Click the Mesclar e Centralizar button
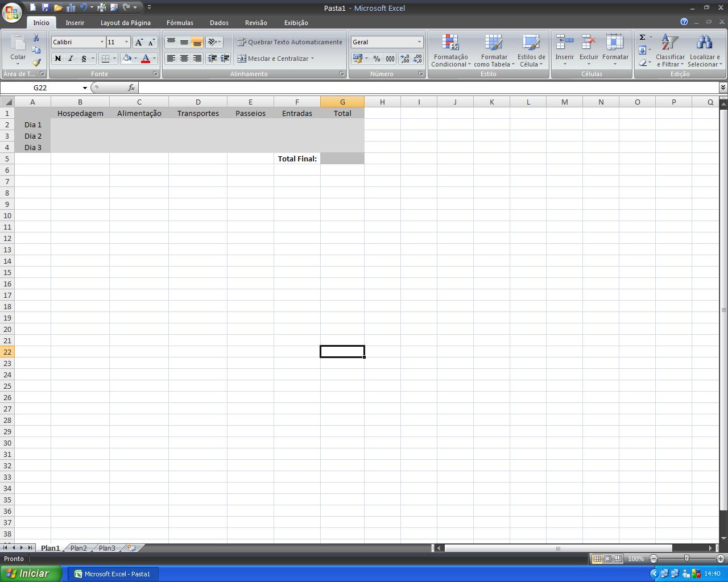The width and height of the screenshot is (728, 582). (272, 59)
